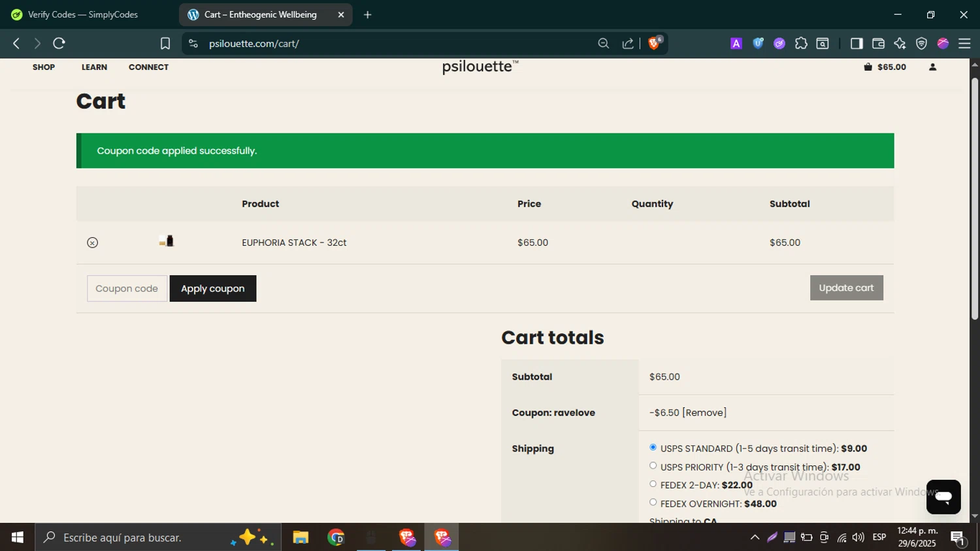The width and height of the screenshot is (980, 551).
Task: Click the Windows taskbar search box
Action: coord(158,537)
